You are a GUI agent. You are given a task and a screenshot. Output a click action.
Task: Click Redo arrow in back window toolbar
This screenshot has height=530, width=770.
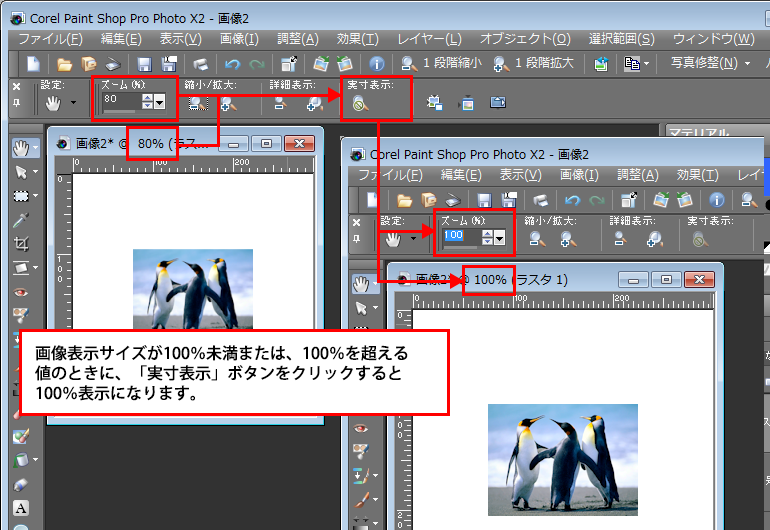point(256,64)
